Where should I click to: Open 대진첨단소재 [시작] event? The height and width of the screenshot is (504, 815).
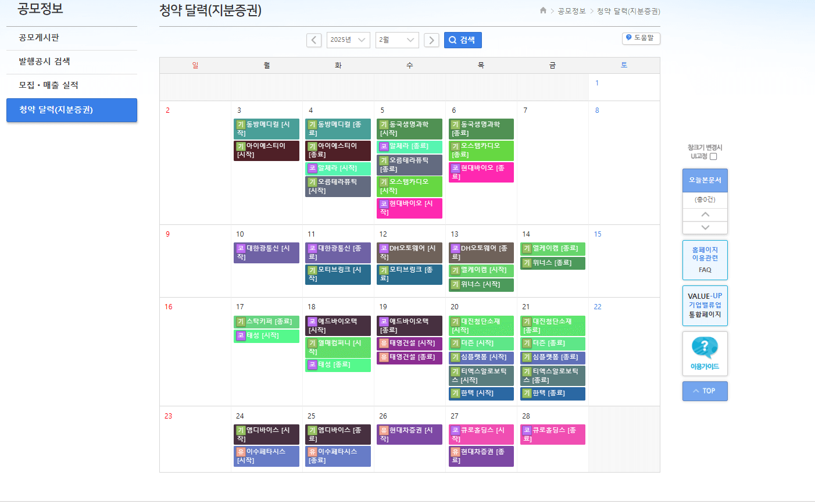[481, 326]
